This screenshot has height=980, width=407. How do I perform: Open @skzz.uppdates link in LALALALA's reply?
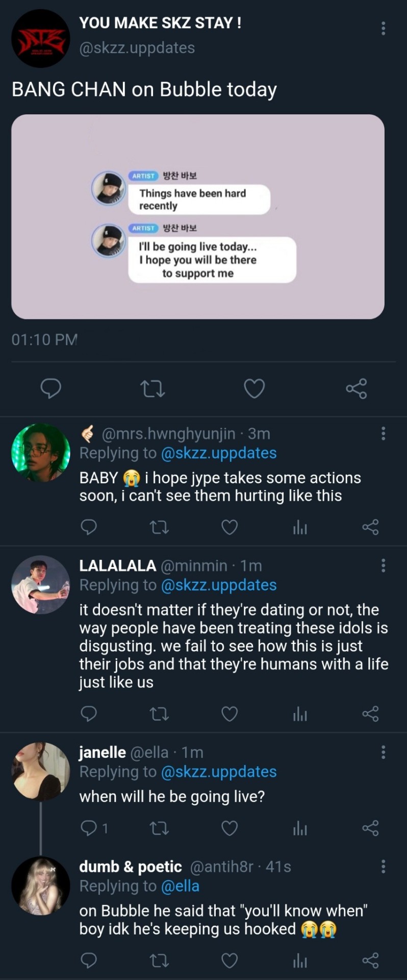[x=218, y=585]
